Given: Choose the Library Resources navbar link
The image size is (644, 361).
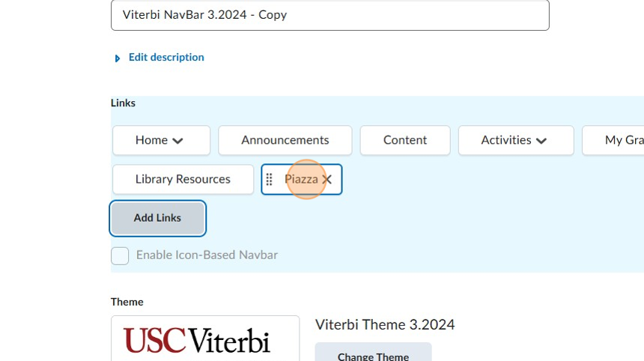Looking at the screenshot, I should coord(183,179).
